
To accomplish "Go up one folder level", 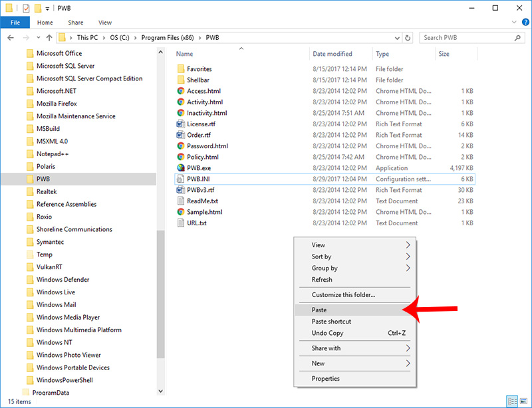I will point(49,38).
